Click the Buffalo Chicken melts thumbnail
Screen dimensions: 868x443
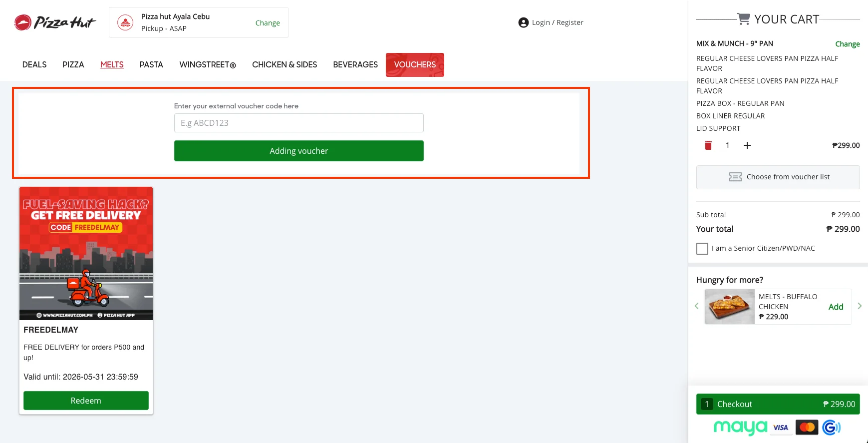[729, 307]
